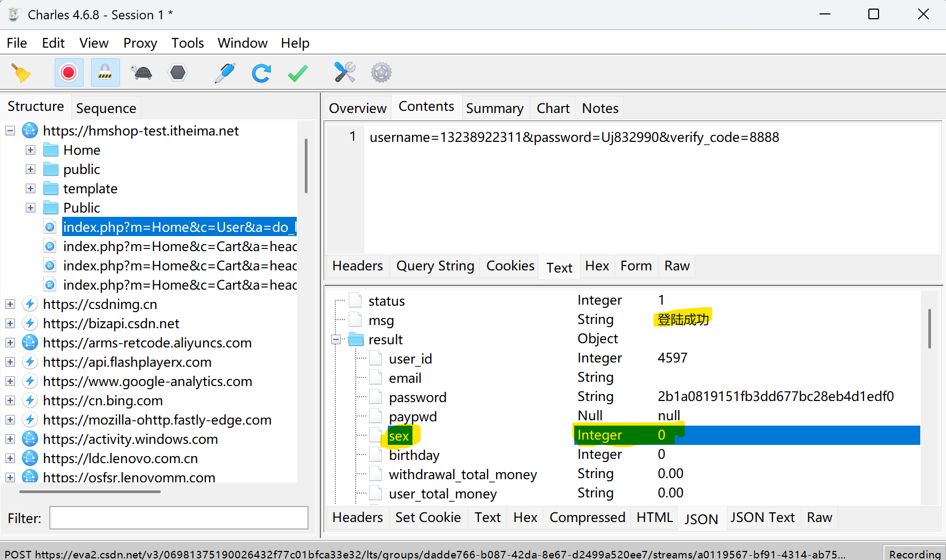Collapse the hmshop-test.itheima.net host node
The width and height of the screenshot is (946, 560).
click(10, 131)
